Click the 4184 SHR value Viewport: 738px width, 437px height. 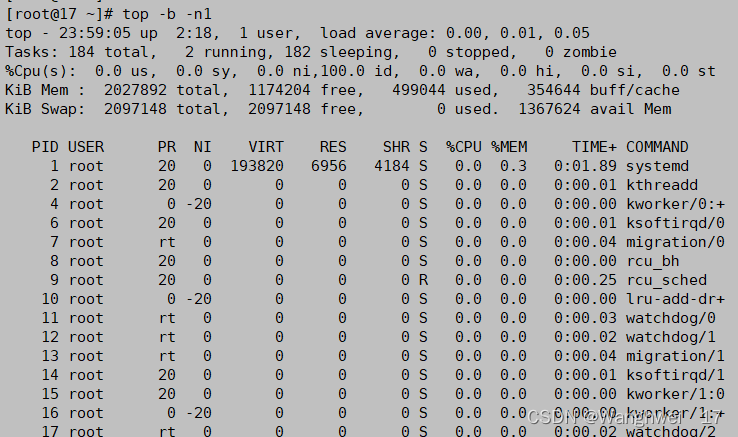click(x=392, y=166)
